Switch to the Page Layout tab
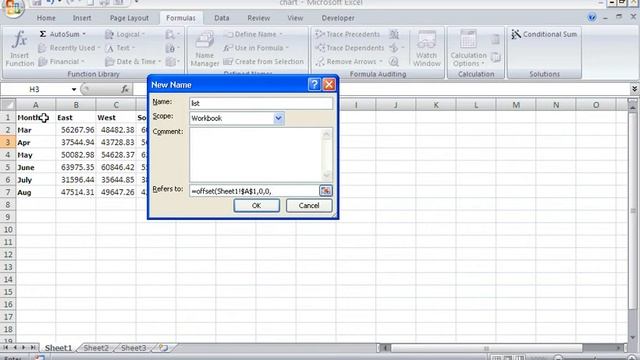This screenshot has height=360, width=640. point(129,18)
